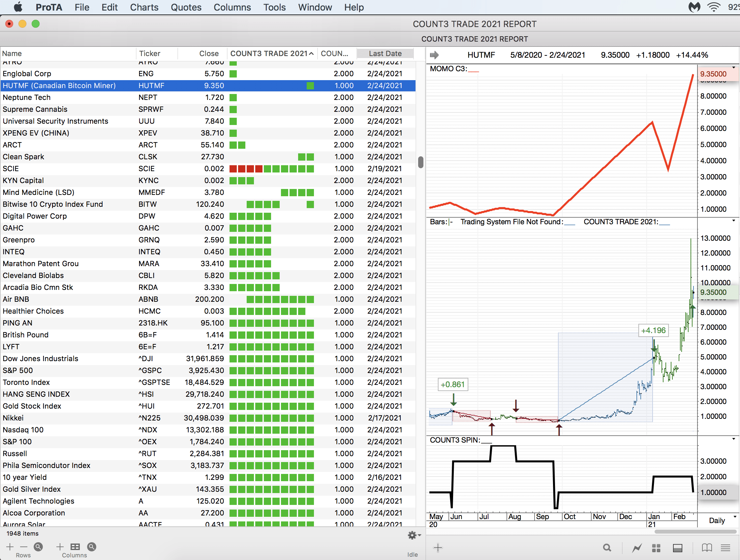The width and height of the screenshot is (740, 560).
Task: Open the Edit menu
Action: (110, 7)
